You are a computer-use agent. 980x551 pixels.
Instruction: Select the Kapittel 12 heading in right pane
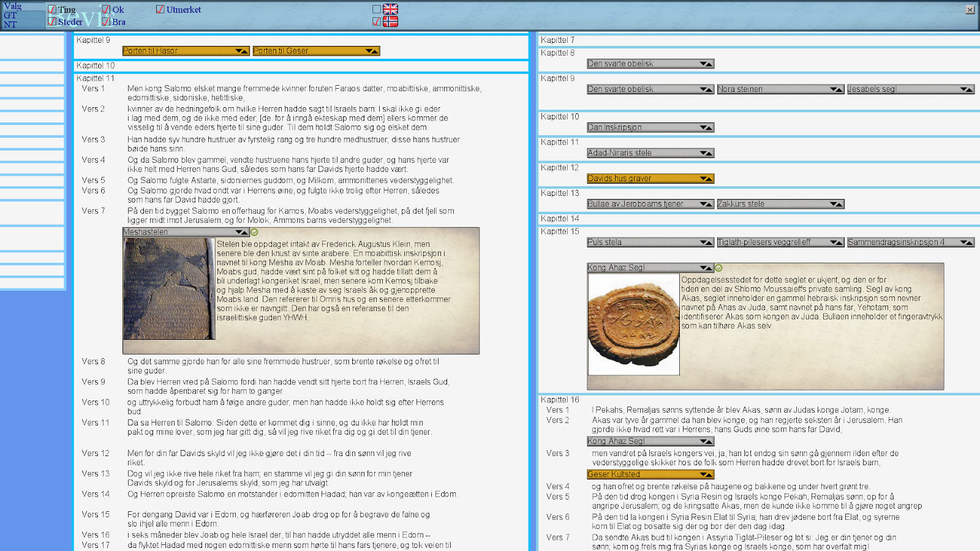tap(560, 168)
